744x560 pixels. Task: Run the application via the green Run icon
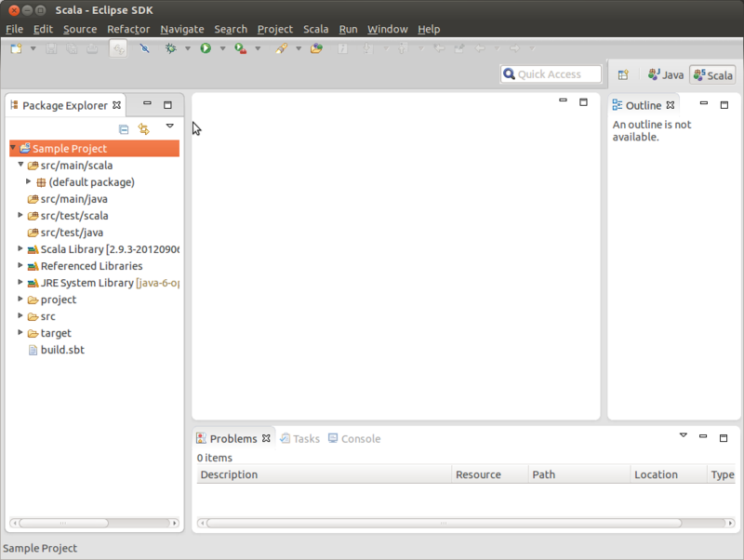[x=206, y=48]
